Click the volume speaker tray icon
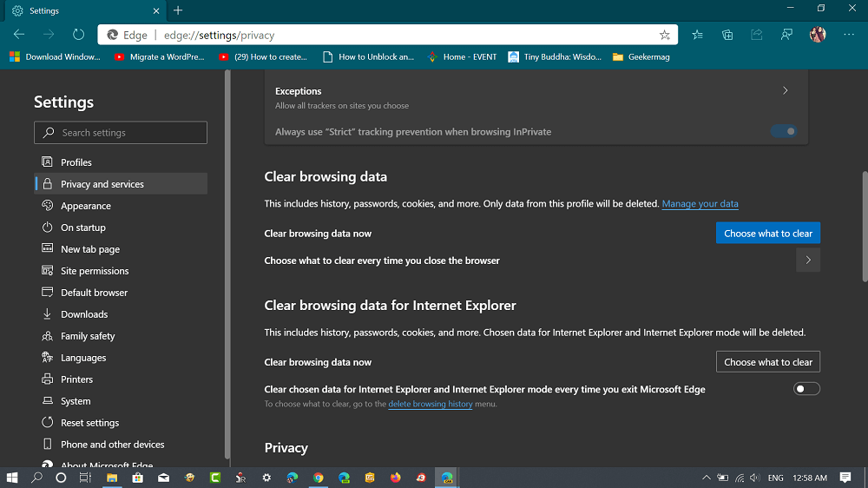This screenshot has height=488, width=868. coord(754,478)
